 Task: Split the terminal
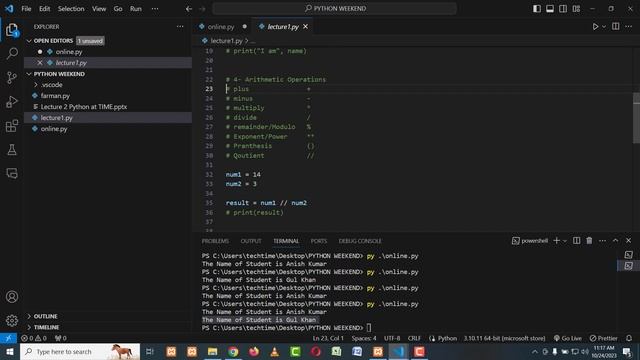pyautogui.click(x=576, y=241)
